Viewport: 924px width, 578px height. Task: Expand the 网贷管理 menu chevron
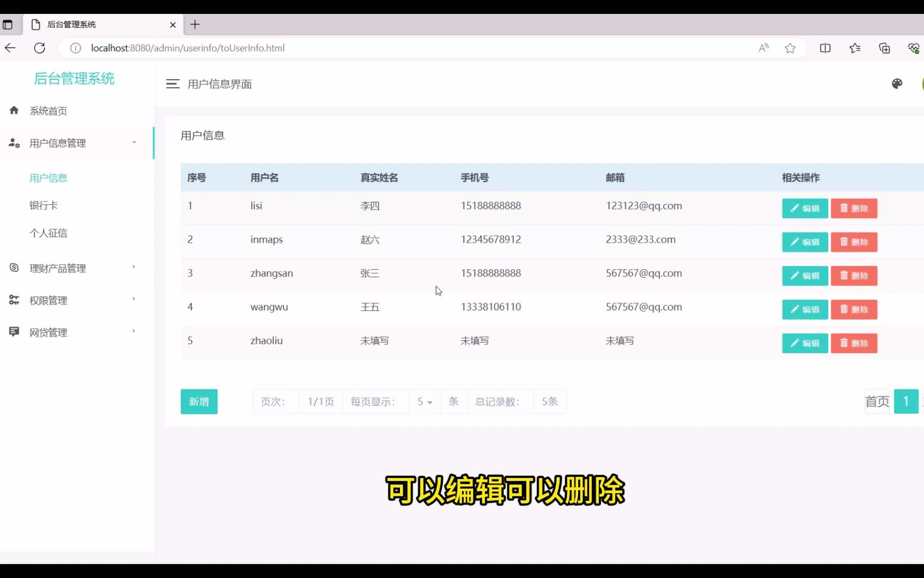[134, 331]
